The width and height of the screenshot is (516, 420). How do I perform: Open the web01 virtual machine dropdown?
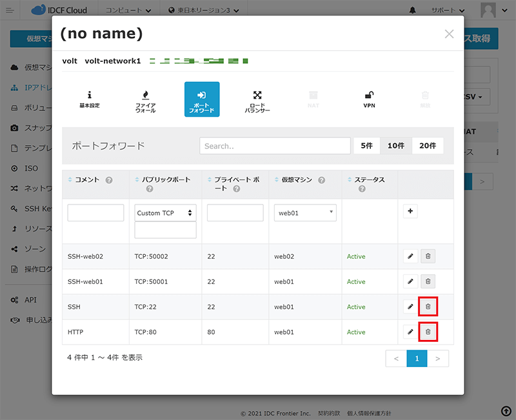(305, 213)
